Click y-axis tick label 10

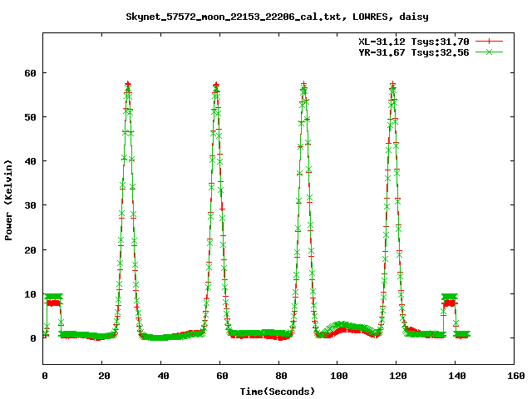pyautogui.click(x=30, y=294)
